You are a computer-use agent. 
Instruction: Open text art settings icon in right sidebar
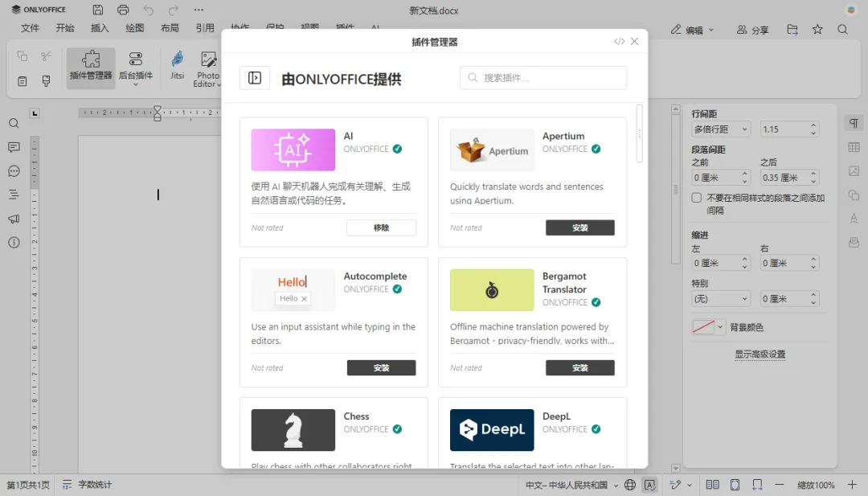click(x=854, y=219)
